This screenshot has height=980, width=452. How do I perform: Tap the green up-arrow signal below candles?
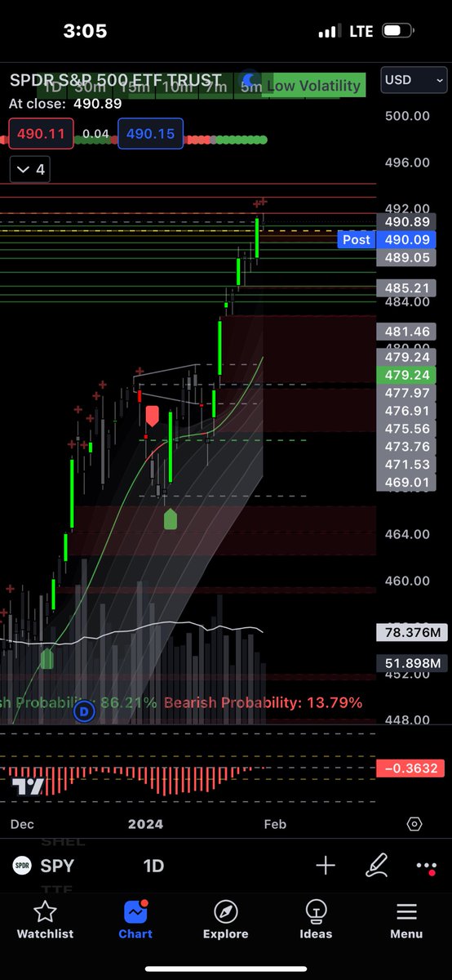170,519
